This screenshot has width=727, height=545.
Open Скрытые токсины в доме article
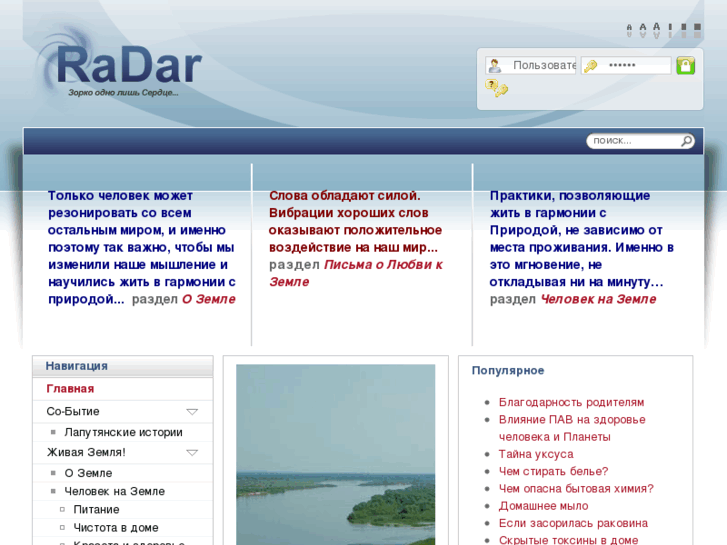click(x=568, y=540)
